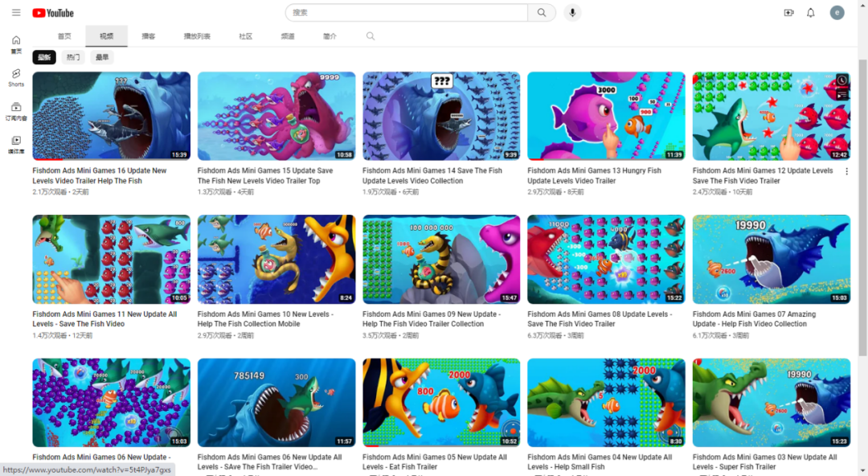Start voice search with the microphone

pyautogui.click(x=572, y=13)
